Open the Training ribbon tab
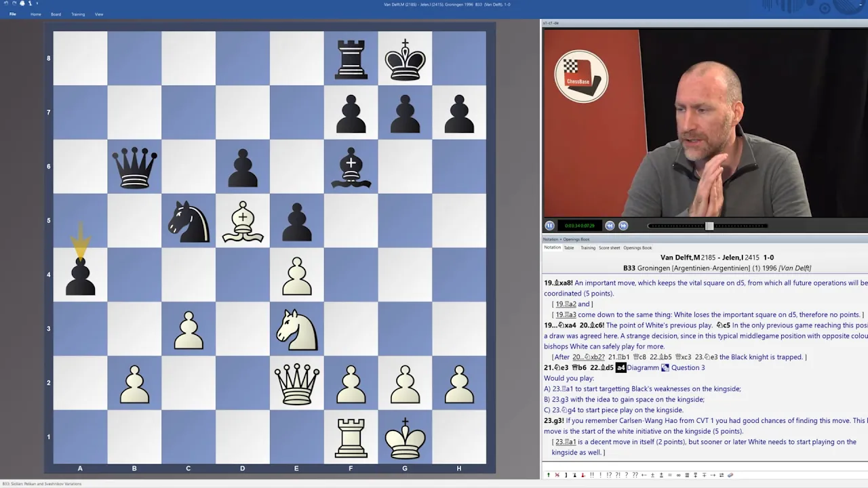Screen dimensions: 868x488 point(78,14)
